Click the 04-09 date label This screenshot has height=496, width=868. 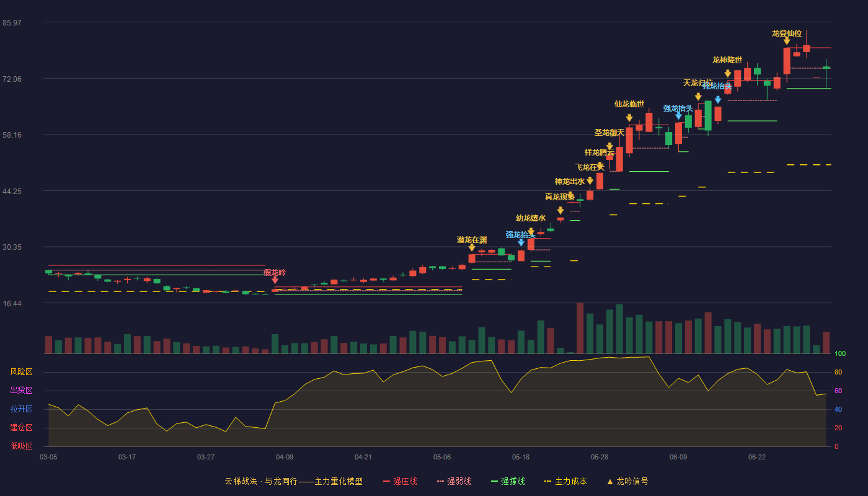click(285, 457)
